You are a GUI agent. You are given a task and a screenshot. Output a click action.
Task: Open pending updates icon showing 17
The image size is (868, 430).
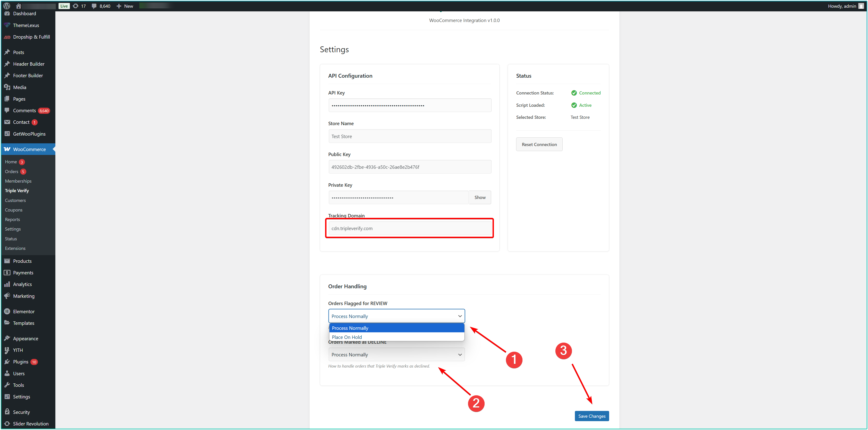[76, 6]
